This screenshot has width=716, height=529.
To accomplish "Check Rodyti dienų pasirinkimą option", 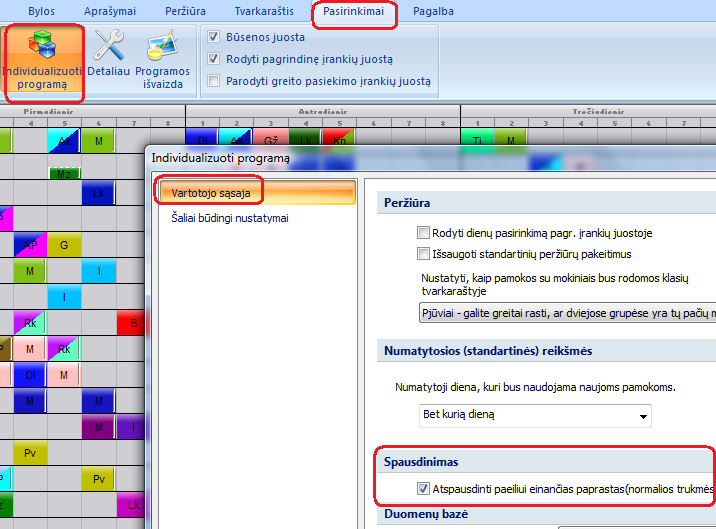I will (424, 233).
